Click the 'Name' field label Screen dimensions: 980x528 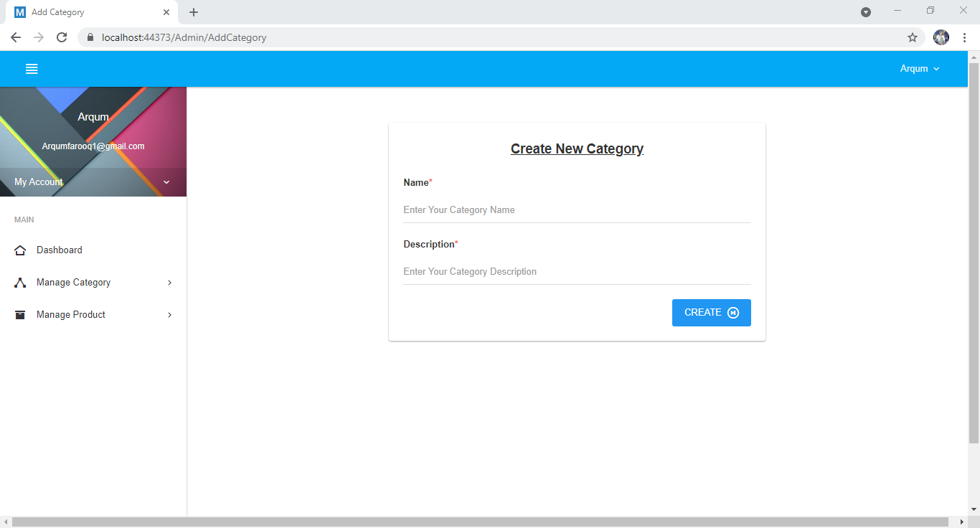coord(415,183)
